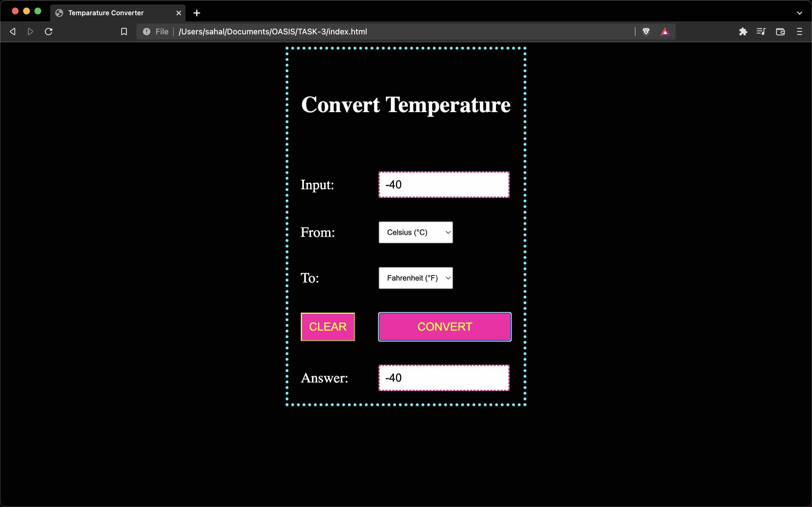
Task: Click the Brave Rewards triangle icon
Action: click(665, 32)
